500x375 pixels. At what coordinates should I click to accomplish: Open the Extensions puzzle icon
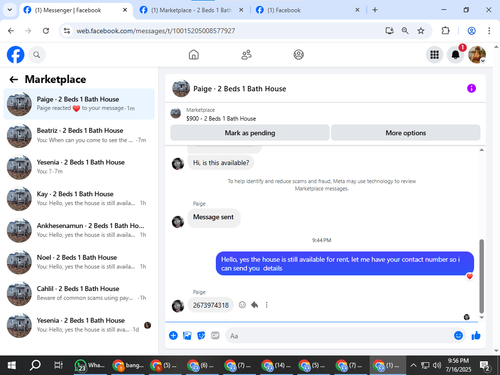(445, 31)
